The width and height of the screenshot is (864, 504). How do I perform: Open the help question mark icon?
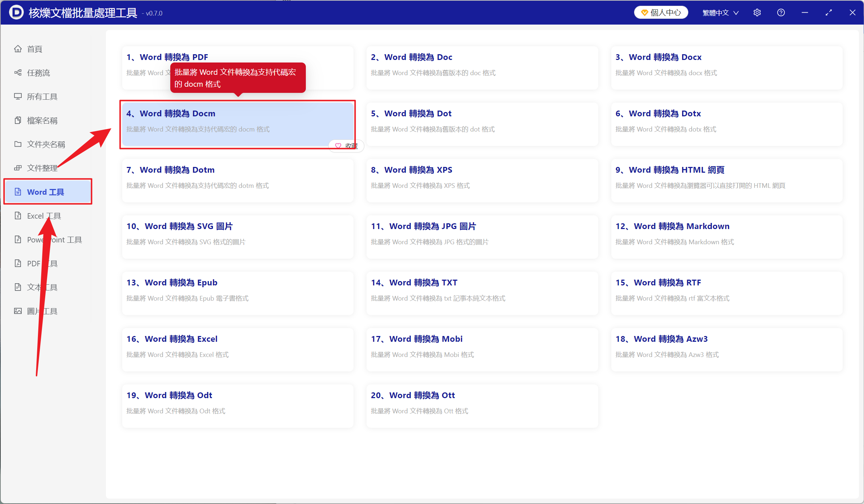781,13
